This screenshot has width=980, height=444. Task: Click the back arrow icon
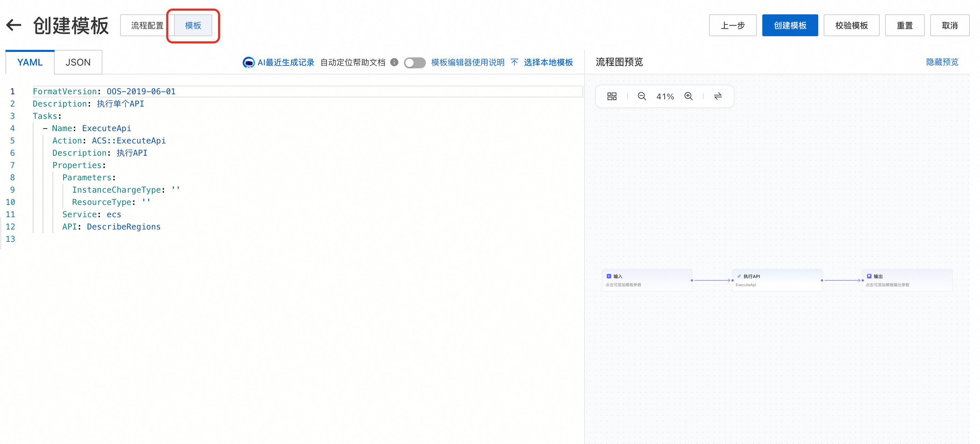click(x=14, y=25)
